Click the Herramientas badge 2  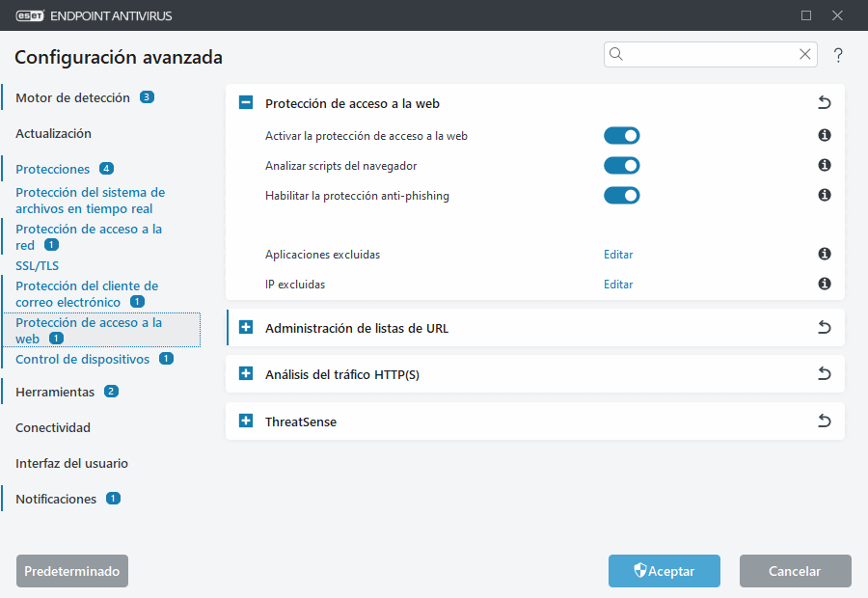(111, 391)
